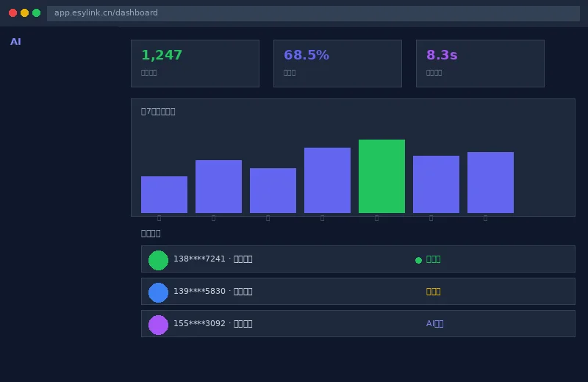The width and height of the screenshot is (588, 382).
Task: Close the window with the red button
Action: 12,13
